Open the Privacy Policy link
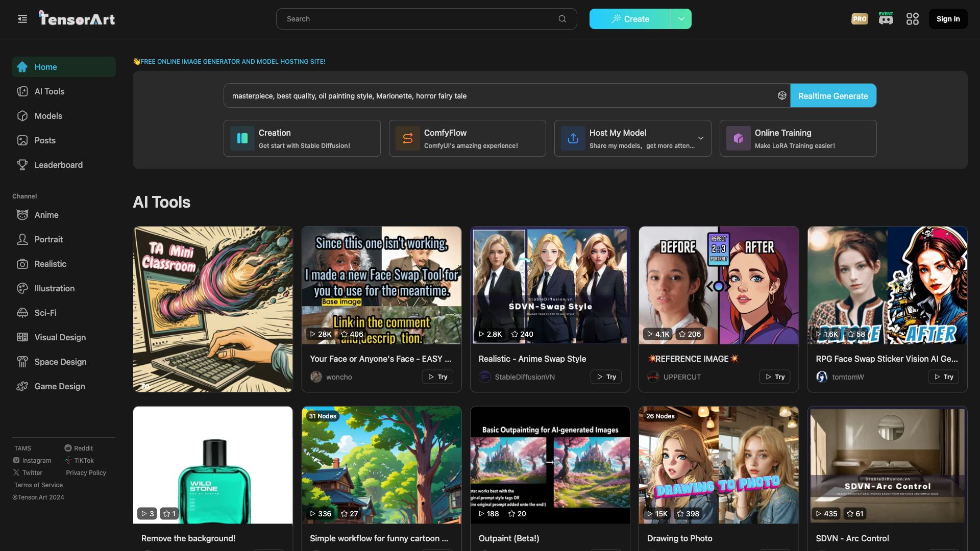 (85, 472)
